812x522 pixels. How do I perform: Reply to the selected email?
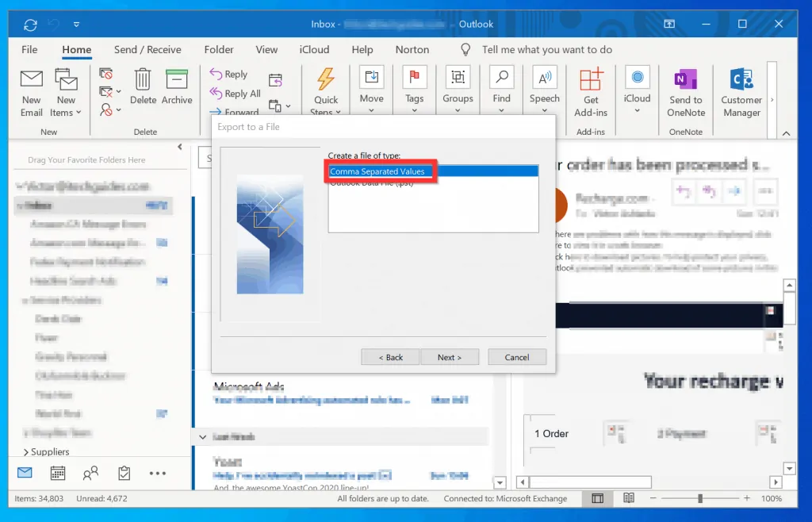pyautogui.click(x=229, y=74)
